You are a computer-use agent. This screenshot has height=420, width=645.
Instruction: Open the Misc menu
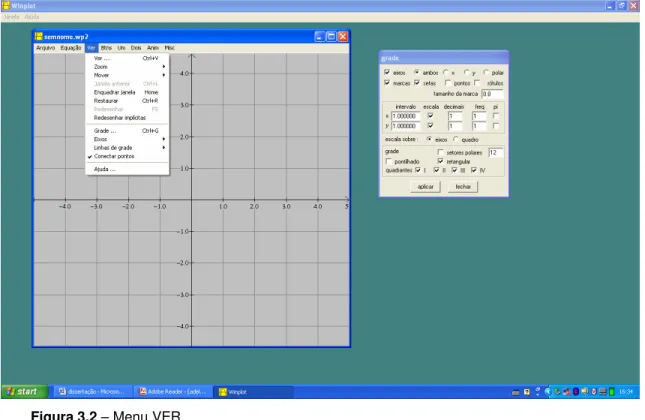click(169, 48)
